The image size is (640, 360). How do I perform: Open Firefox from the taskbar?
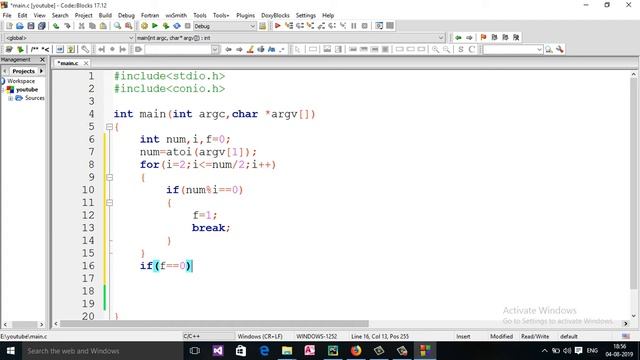pyautogui.click(x=356, y=351)
